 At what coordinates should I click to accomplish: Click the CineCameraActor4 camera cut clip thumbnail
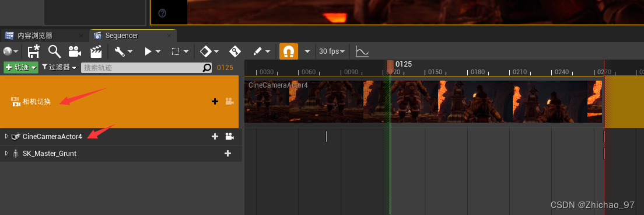pyautogui.click(x=423, y=102)
